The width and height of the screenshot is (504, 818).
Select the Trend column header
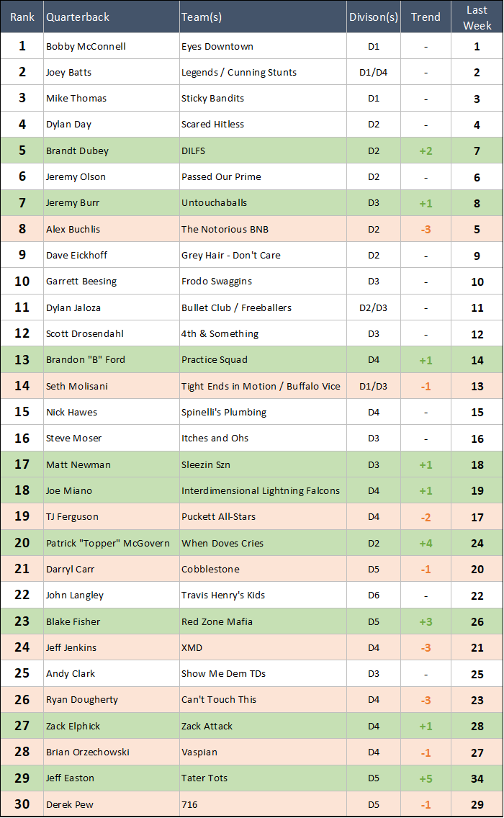click(426, 17)
